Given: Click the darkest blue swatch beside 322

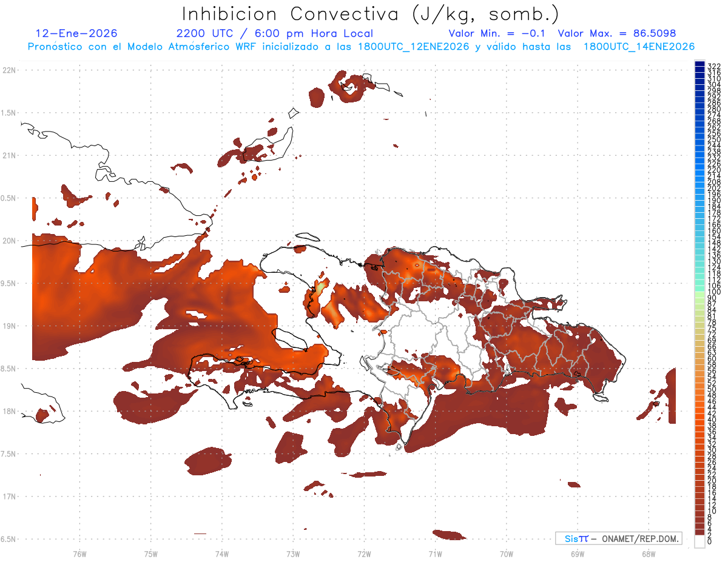Looking at the screenshot, I should click(x=699, y=64).
